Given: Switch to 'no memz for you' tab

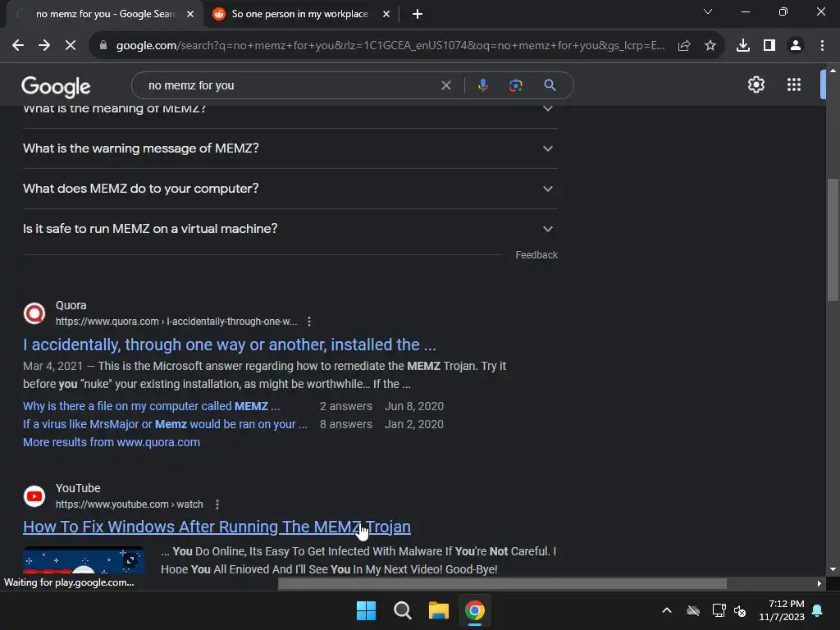Looking at the screenshot, I should [x=104, y=14].
